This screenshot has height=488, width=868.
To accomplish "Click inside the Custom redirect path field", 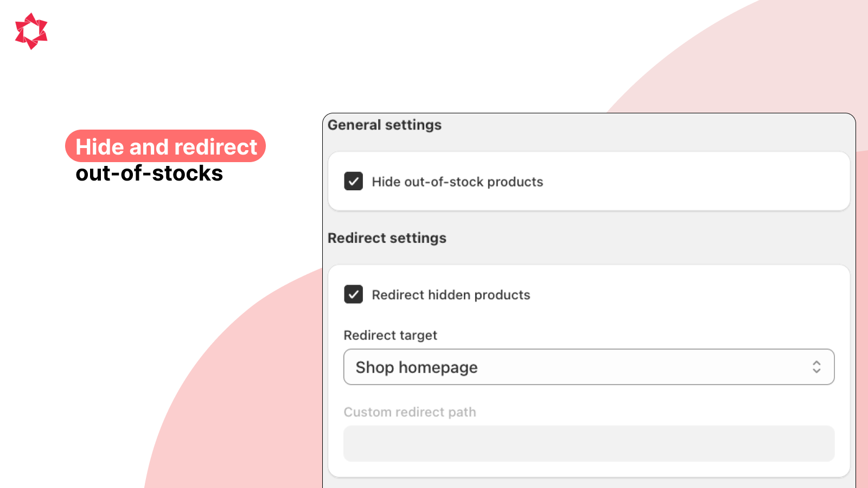I will (589, 444).
